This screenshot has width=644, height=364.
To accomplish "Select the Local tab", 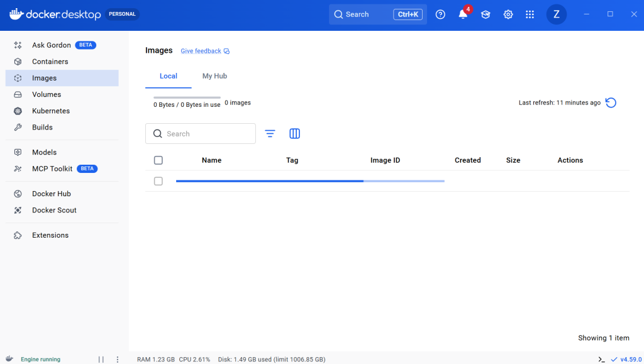I will click(169, 76).
